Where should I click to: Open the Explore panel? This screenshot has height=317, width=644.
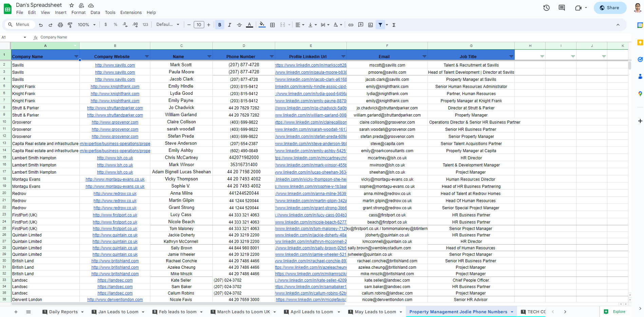pyautogui.click(x=614, y=312)
